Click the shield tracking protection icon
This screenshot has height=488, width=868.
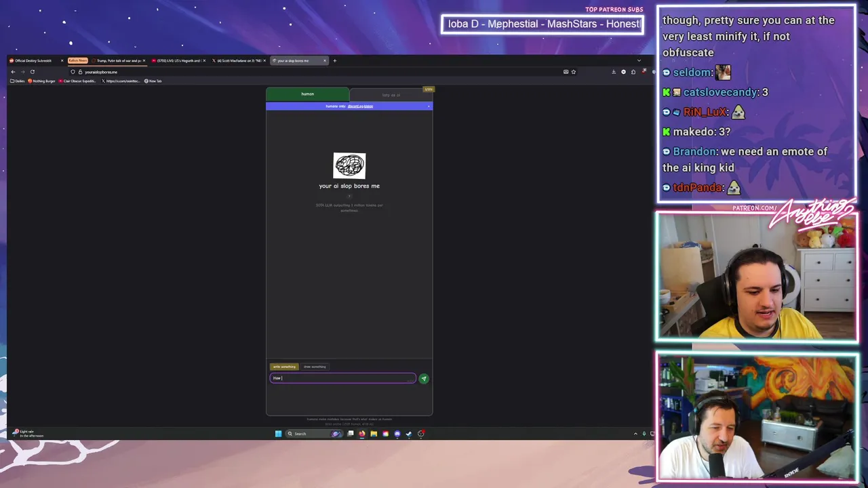pyautogui.click(x=73, y=72)
